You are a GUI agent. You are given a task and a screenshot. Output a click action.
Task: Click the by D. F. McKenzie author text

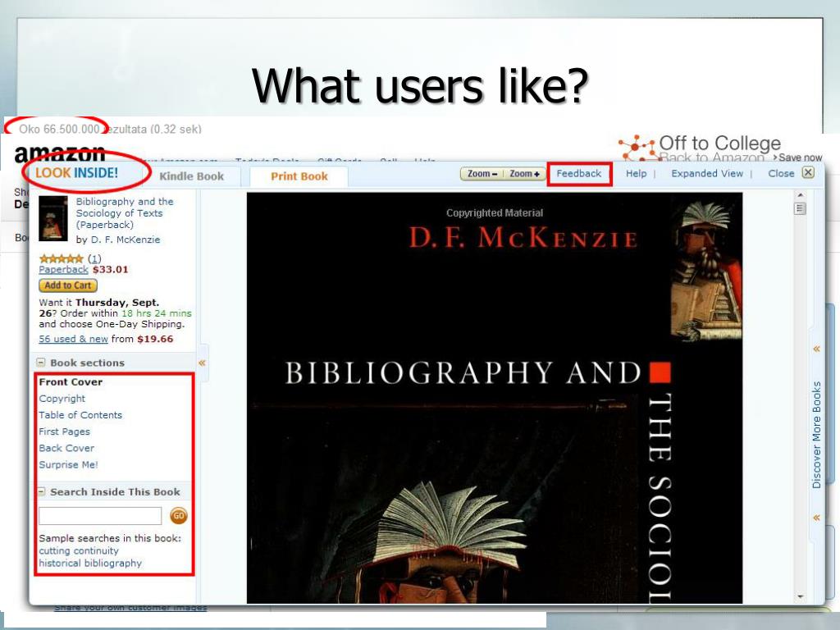[x=118, y=240]
